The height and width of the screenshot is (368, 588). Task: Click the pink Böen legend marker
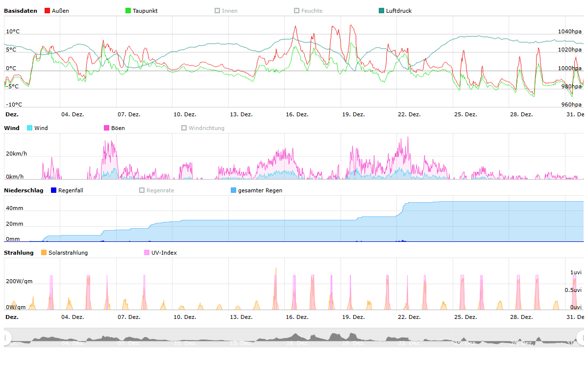(107, 128)
